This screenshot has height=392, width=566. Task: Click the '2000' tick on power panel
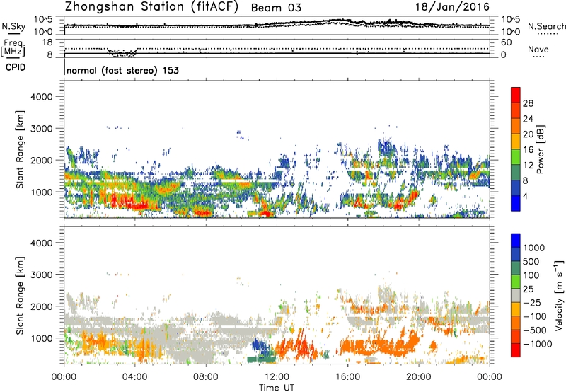(42, 160)
